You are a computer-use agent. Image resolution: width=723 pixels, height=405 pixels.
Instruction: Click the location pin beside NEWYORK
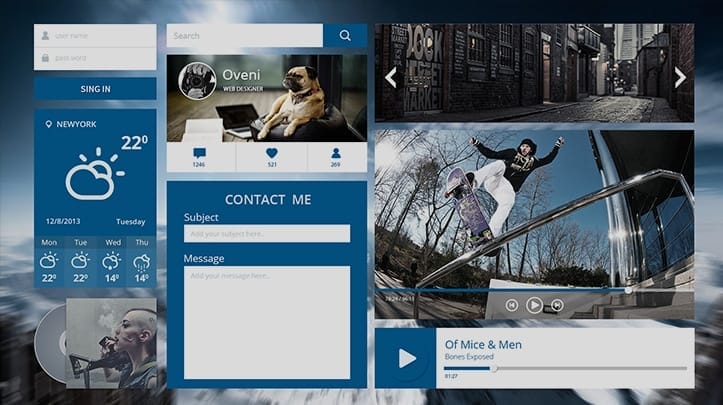tap(48, 125)
